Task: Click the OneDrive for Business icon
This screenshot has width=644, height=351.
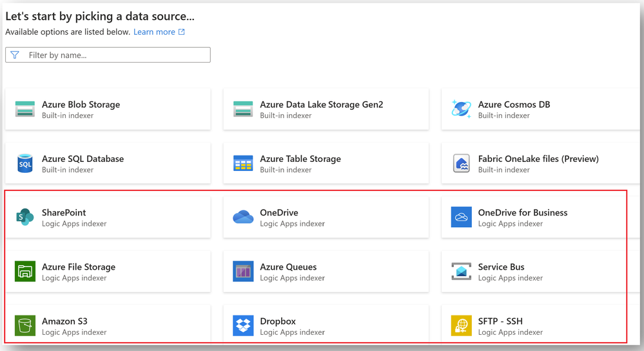Action: click(461, 217)
